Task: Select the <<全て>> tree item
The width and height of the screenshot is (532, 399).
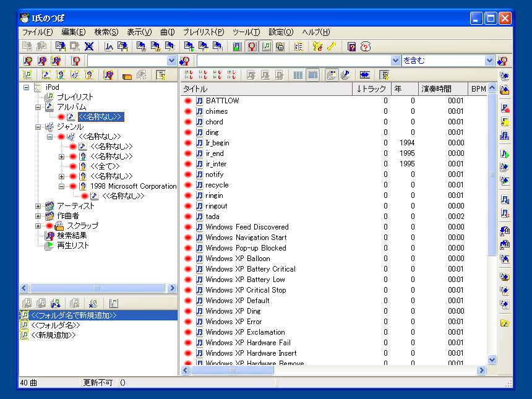Action: [x=105, y=166]
